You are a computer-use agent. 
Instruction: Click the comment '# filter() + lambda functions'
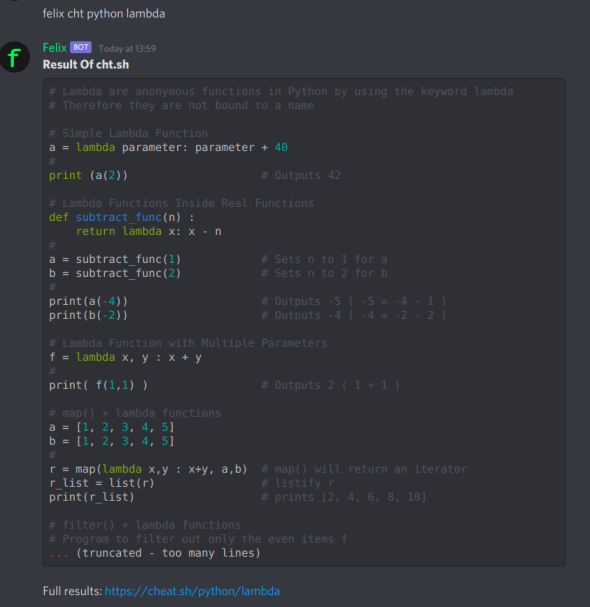[x=145, y=525]
